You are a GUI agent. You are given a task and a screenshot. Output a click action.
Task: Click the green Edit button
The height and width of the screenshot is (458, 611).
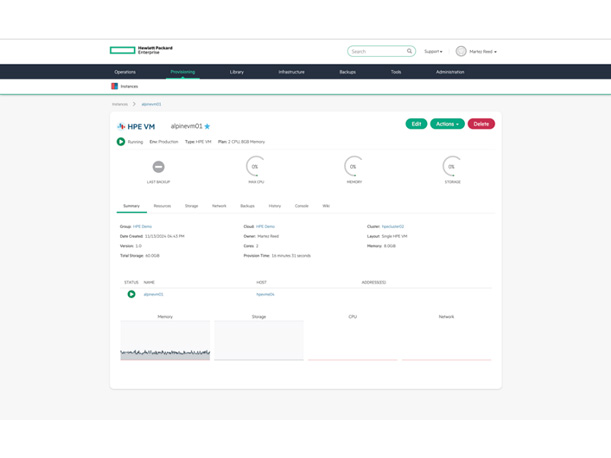[x=416, y=124]
